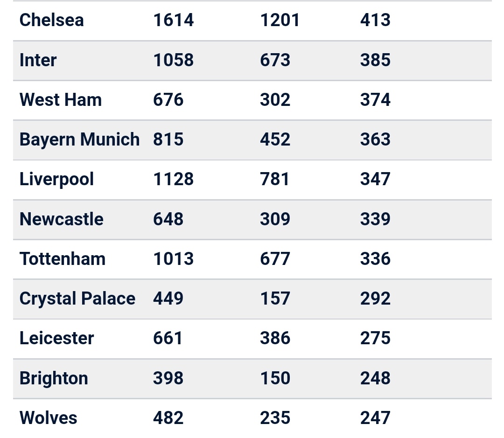Select the West Ham team name
504x438 pixels.
pos(60,100)
